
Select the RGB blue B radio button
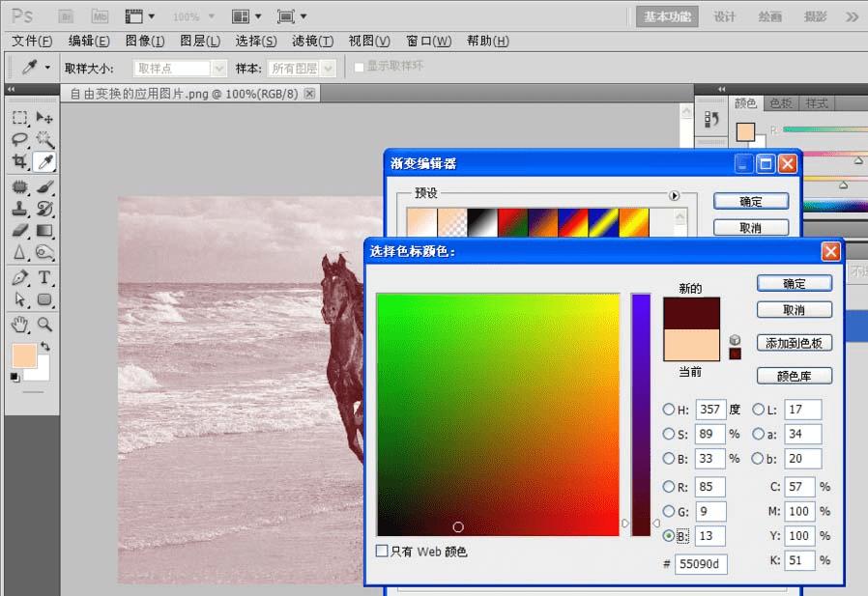tap(669, 535)
